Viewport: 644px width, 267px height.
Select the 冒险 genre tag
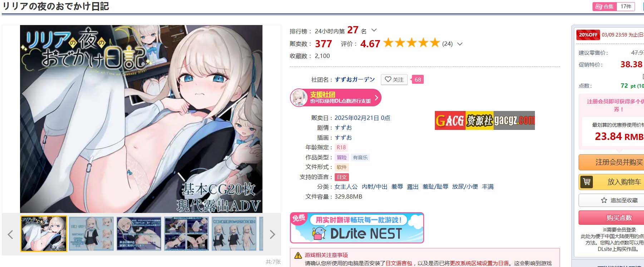342,157
